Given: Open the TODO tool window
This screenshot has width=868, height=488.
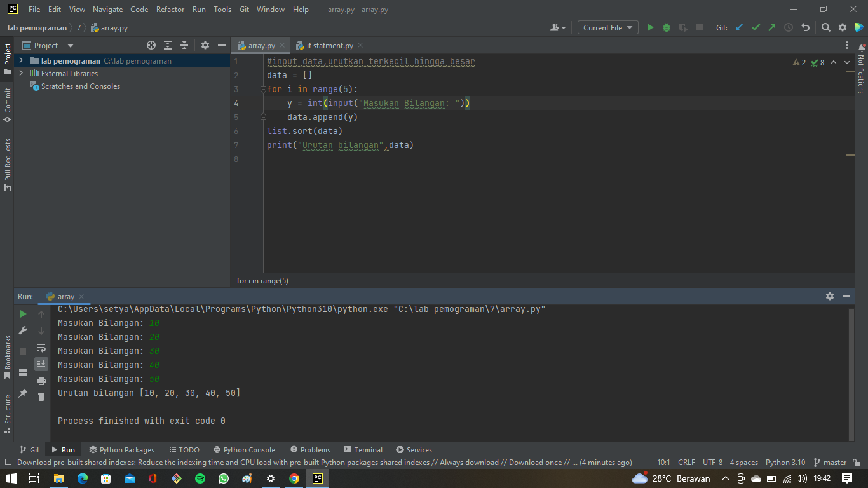Looking at the screenshot, I should (x=184, y=449).
